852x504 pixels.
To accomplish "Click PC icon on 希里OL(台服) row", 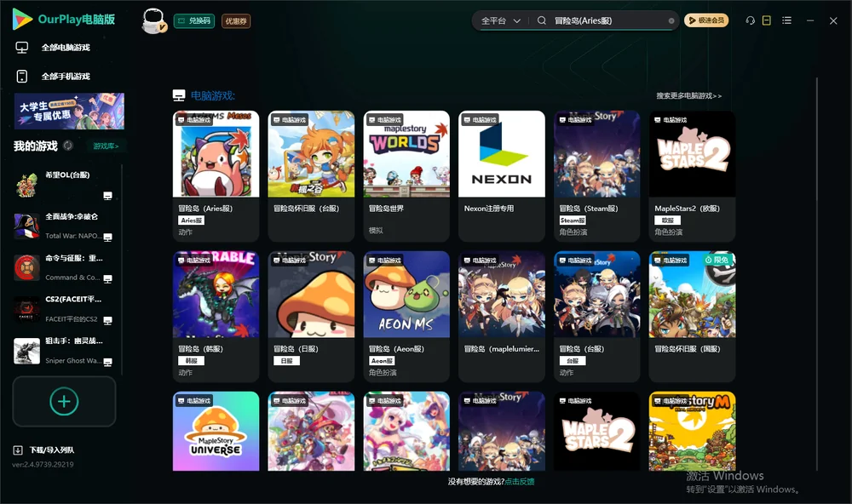I will click(x=107, y=196).
